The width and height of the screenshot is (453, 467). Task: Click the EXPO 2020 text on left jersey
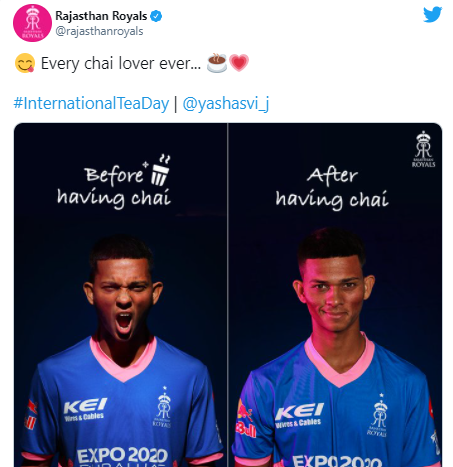tap(122, 457)
